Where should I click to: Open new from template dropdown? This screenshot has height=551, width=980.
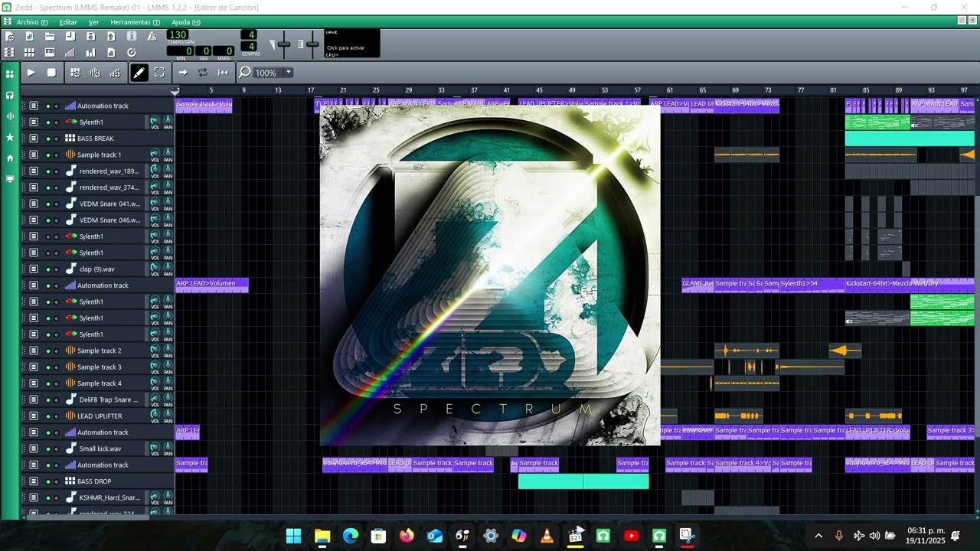29,36
